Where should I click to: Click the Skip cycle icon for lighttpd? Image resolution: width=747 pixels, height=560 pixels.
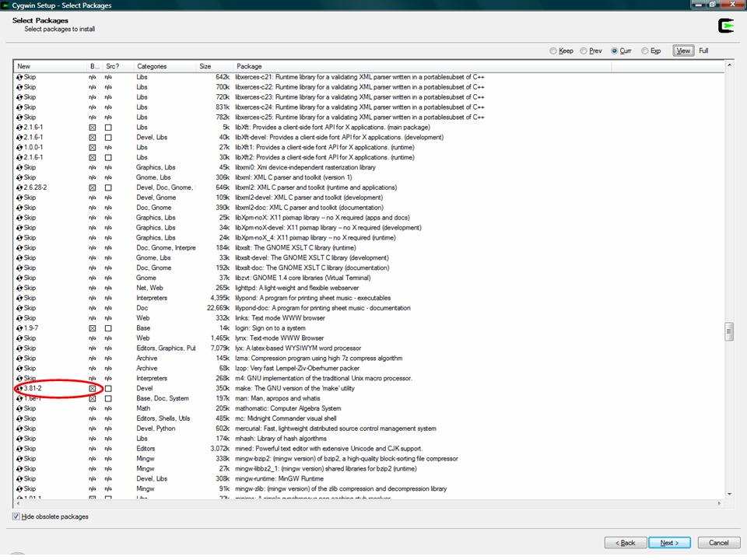[20, 288]
